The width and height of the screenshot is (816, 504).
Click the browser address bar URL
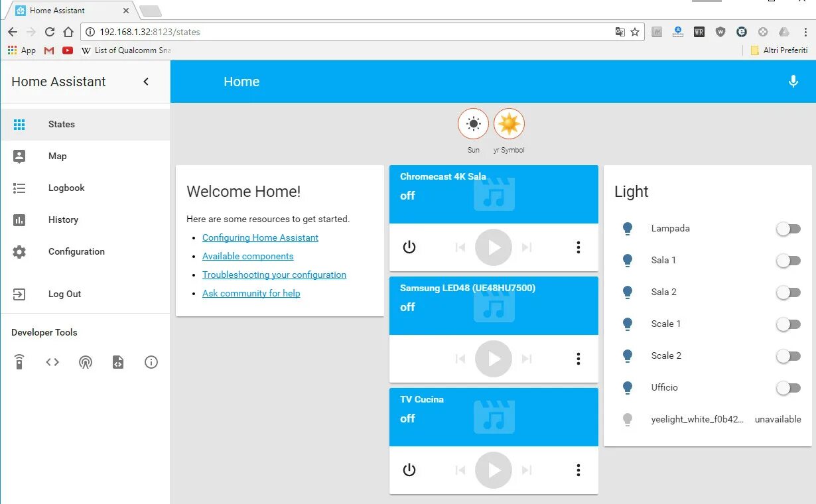(150, 32)
